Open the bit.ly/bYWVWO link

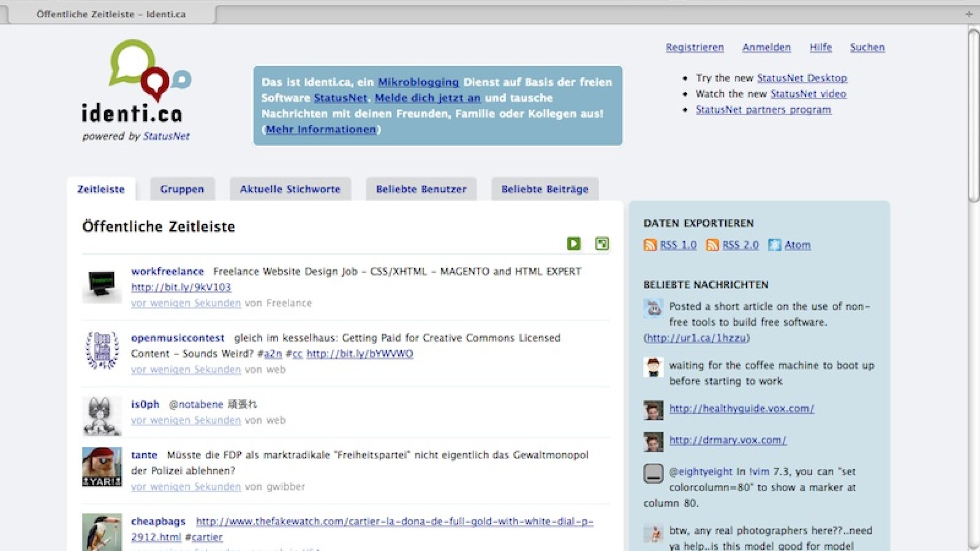point(360,354)
